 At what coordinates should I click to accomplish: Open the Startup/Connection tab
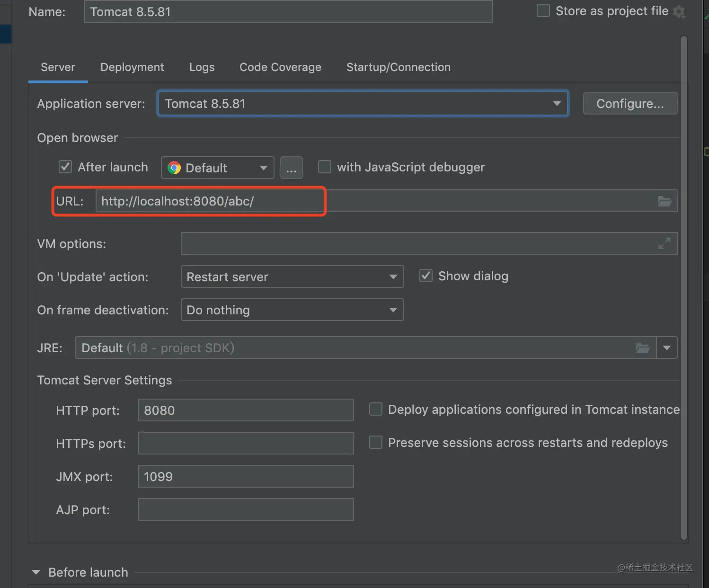(x=399, y=67)
